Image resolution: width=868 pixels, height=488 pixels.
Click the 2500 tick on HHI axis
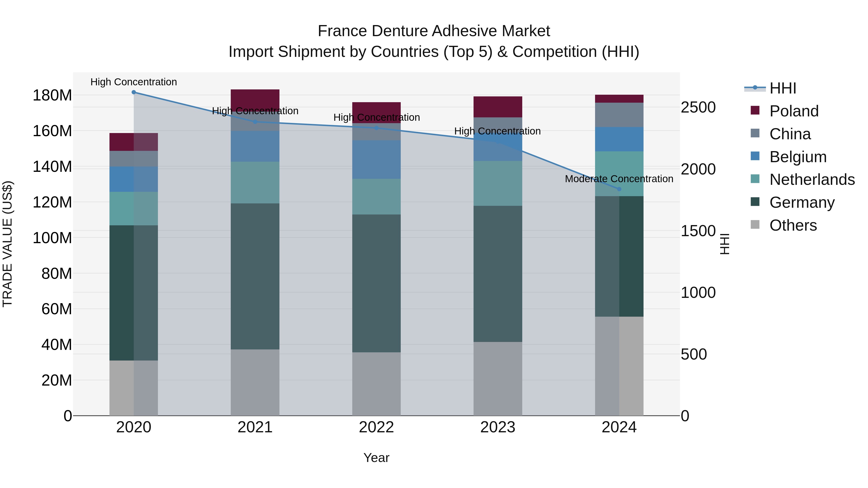[x=698, y=107]
